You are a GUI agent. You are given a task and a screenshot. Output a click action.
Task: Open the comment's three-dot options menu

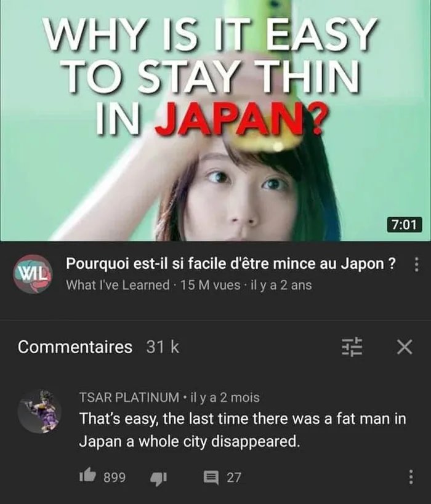(x=411, y=478)
